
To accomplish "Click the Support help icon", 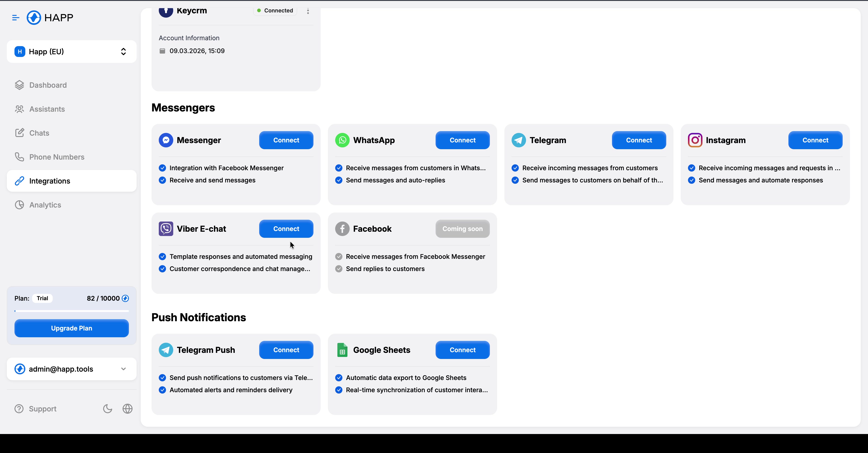I will click(x=19, y=408).
